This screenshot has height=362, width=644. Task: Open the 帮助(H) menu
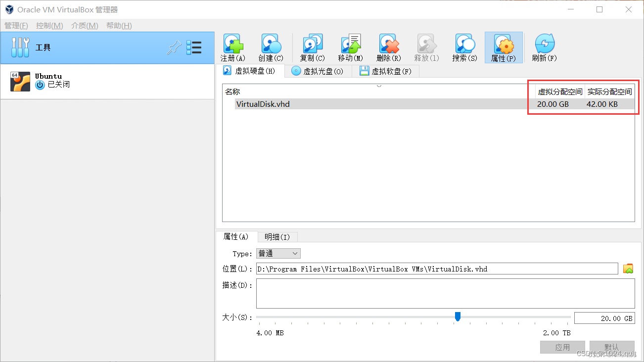pos(119,26)
